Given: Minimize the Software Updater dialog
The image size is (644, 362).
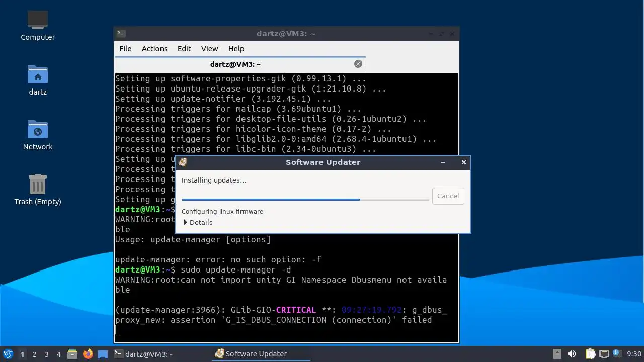Looking at the screenshot, I should 443,162.
